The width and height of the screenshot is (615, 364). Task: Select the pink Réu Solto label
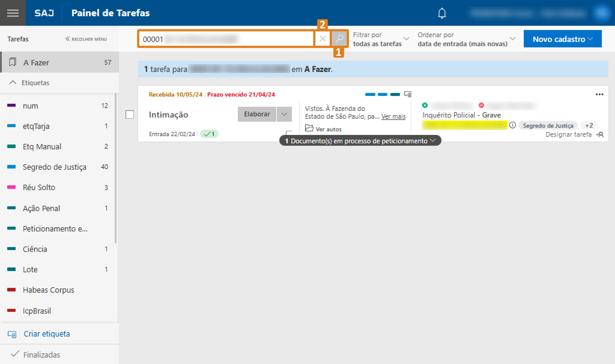point(39,187)
